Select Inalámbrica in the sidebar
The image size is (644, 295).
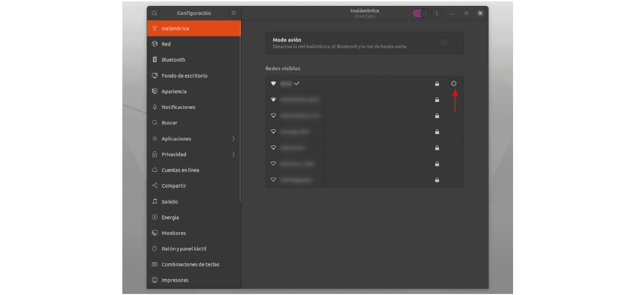[x=194, y=28]
